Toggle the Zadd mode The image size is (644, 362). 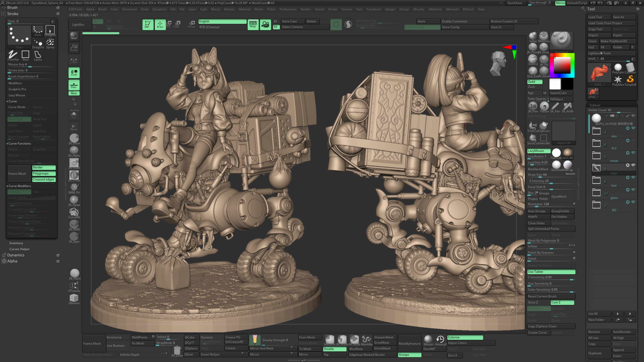pos(535,82)
